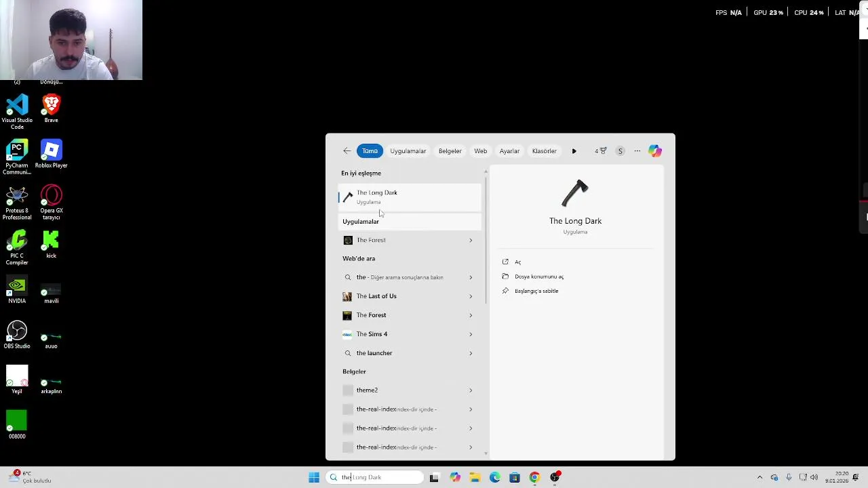Switch to Ayarlar filter tab

click(509, 151)
